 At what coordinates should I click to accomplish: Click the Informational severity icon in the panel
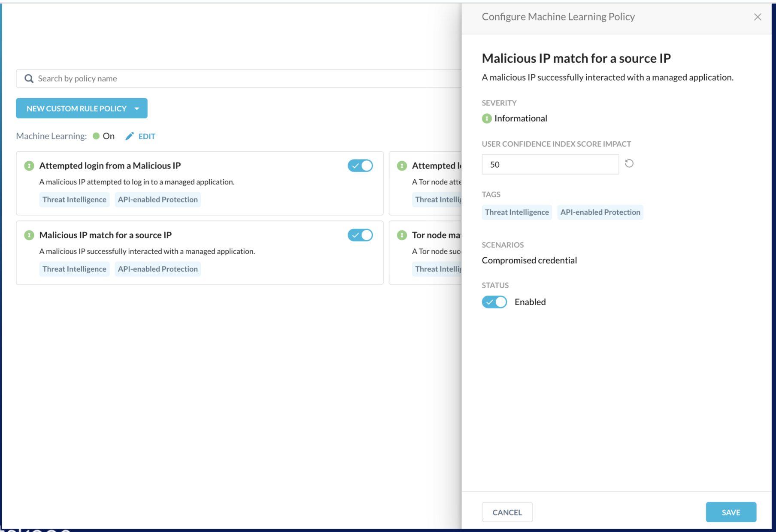[486, 118]
